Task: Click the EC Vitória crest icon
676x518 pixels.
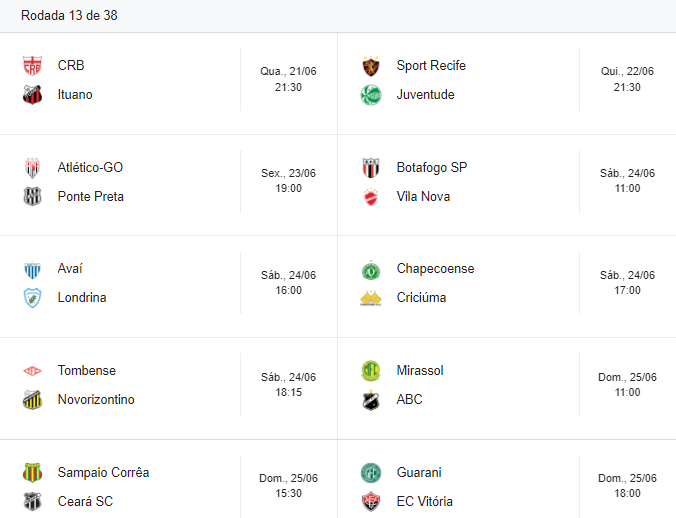Action: point(371,502)
